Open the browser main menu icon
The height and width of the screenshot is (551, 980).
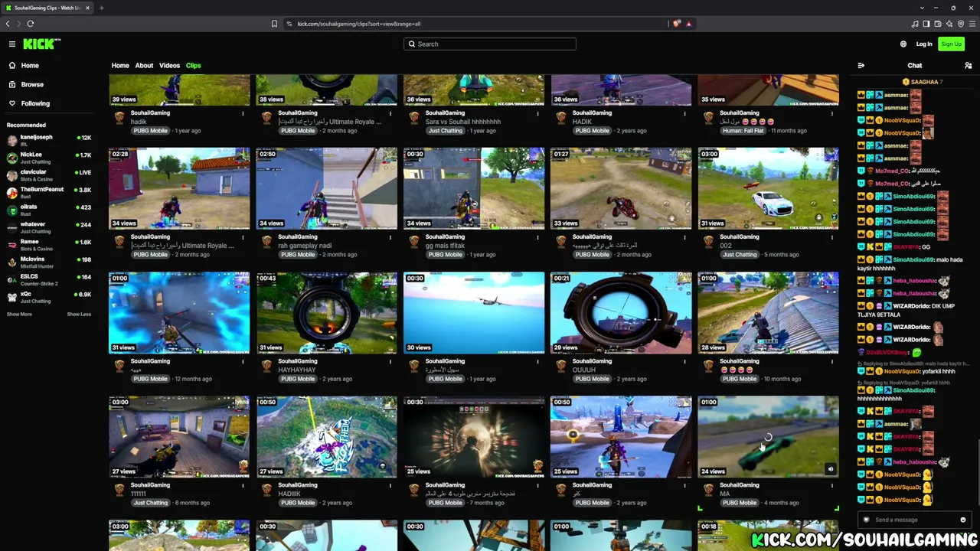[x=972, y=24]
